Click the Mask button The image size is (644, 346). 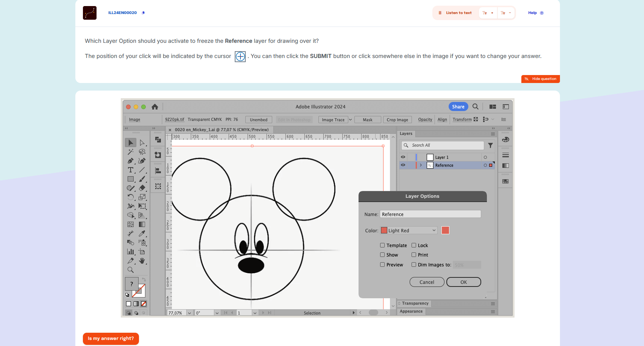[x=368, y=120]
